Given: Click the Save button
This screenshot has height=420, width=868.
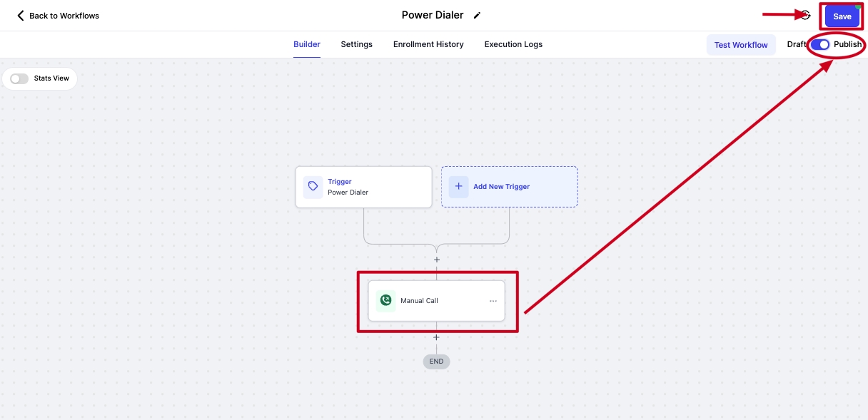Looking at the screenshot, I should click(842, 16).
